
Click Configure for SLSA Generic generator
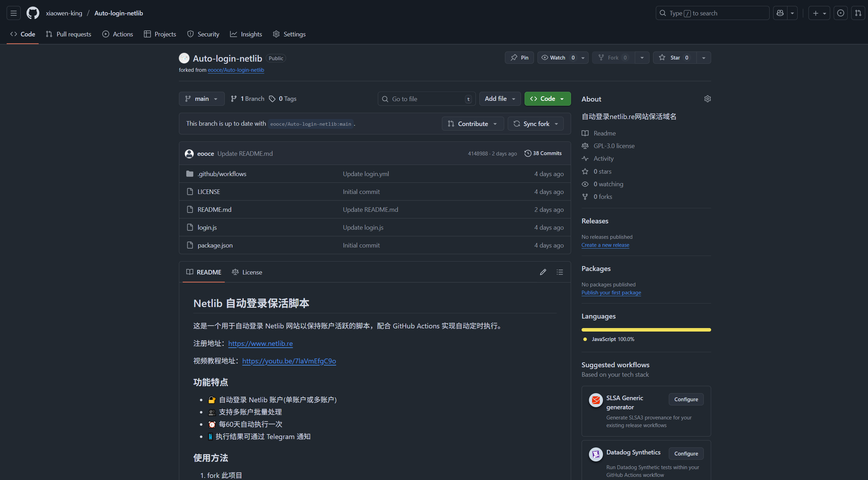coord(686,399)
